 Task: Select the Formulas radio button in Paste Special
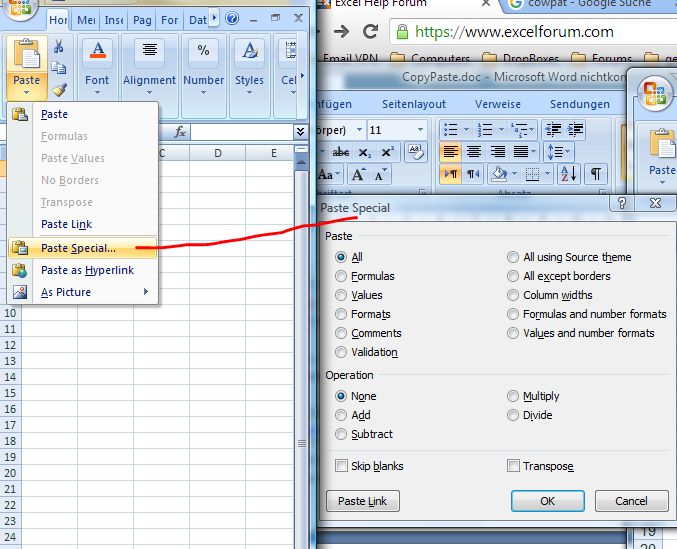pos(341,276)
